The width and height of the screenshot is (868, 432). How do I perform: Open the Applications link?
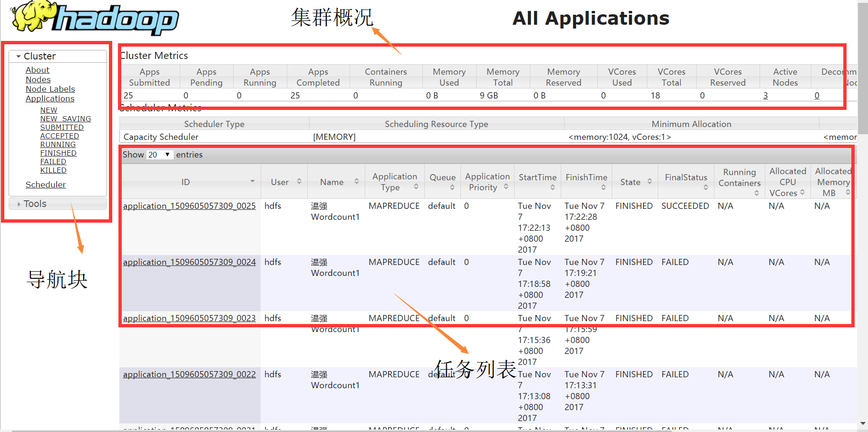(x=50, y=98)
